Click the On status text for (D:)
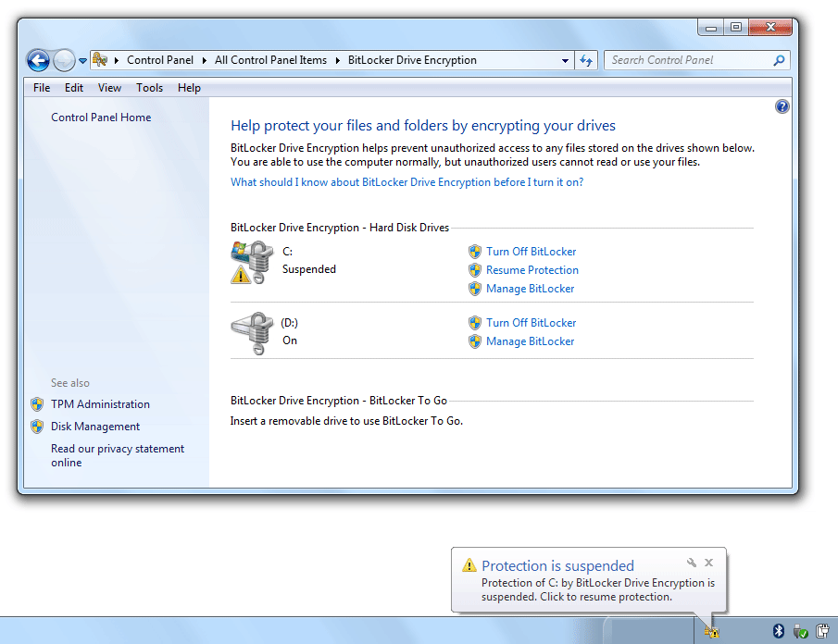Viewport: 838px width, 644px height. pos(290,341)
